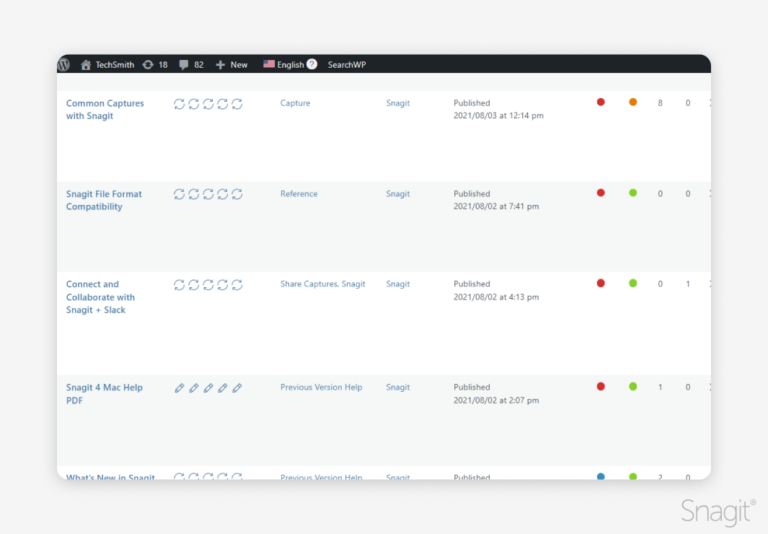Open the Snagit 4 Mac Help PDF post
The width and height of the screenshot is (768, 534).
click(104, 394)
